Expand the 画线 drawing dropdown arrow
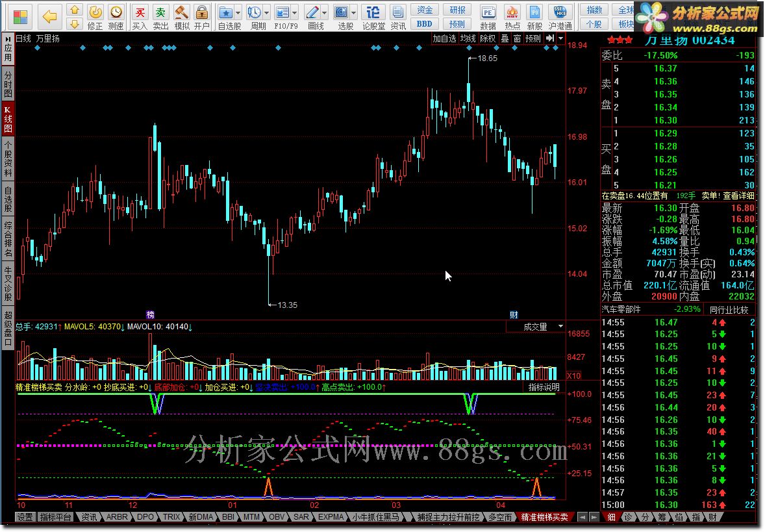 325,13
